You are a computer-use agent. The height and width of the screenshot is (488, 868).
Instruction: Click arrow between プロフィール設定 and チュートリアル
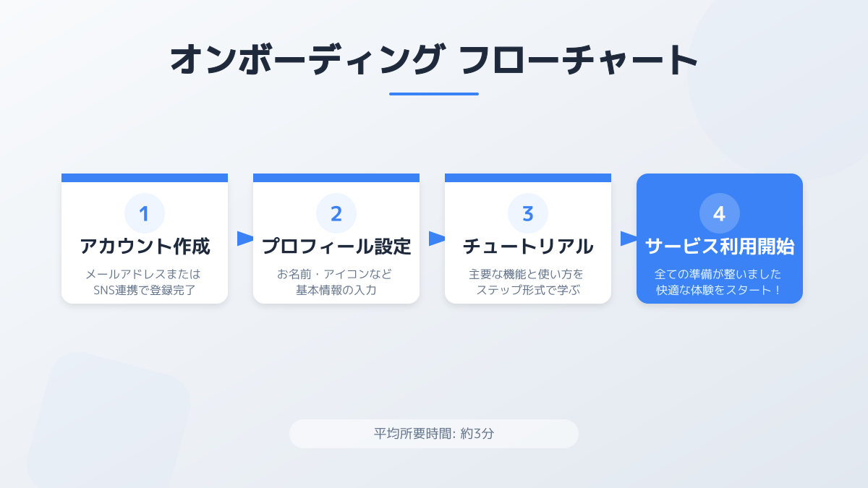(x=437, y=239)
